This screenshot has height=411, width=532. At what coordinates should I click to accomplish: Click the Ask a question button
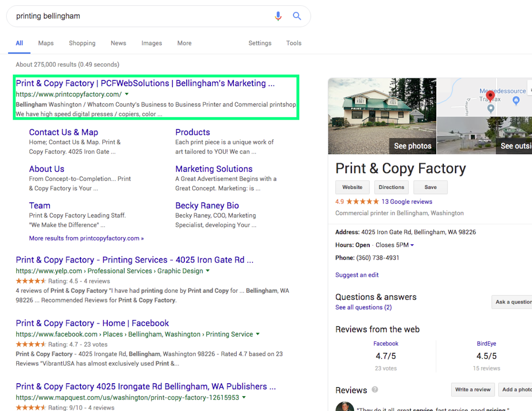tap(512, 302)
